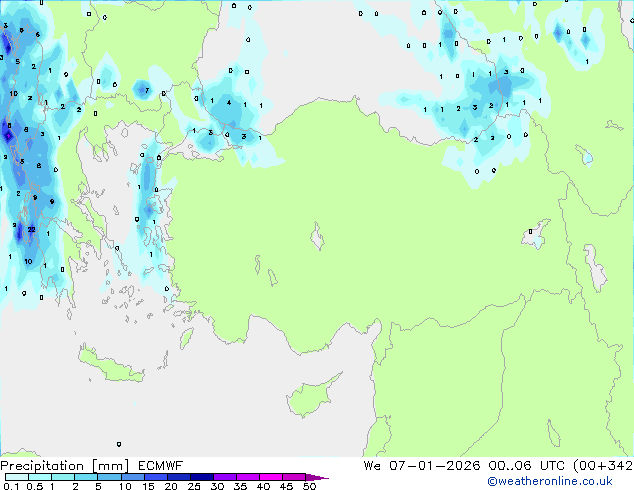Select the 0.5 to 1 mm legend swatch
Screen dimensions: 634x490
coord(40,477)
